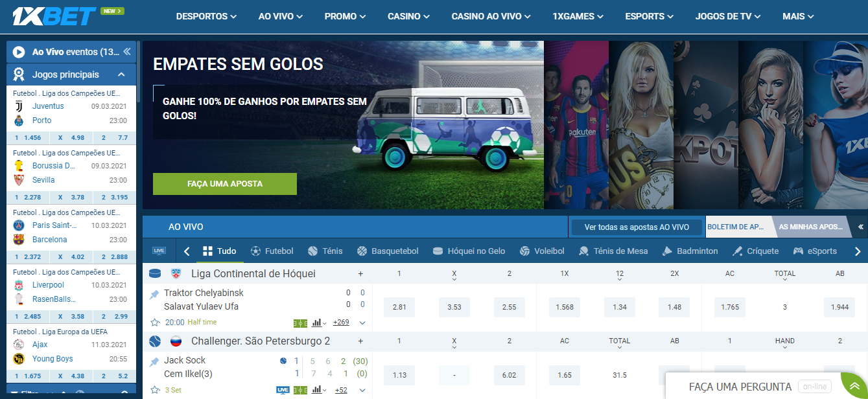The width and height of the screenshot is (868, 399).
Task: Open the CASINO AO VIVO menu
Action: click(491, 16)
